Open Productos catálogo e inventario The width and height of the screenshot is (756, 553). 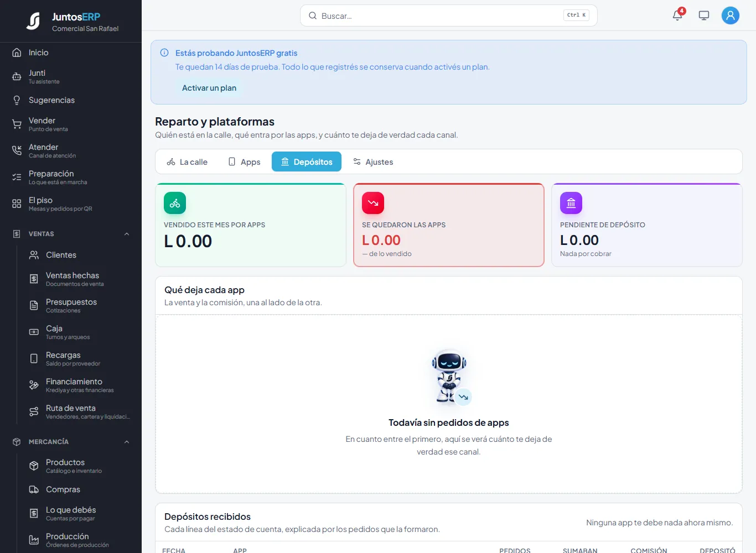point(80,466)
